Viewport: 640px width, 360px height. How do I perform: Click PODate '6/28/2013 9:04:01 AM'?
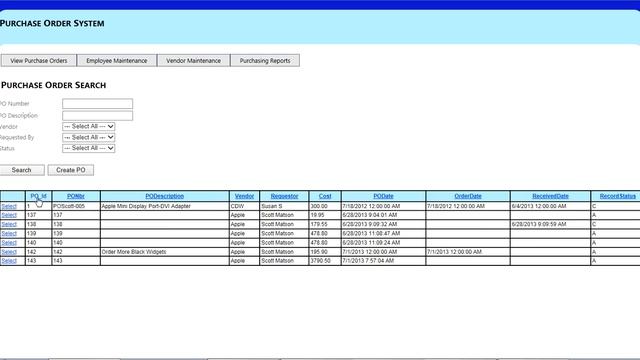[370, 215]
